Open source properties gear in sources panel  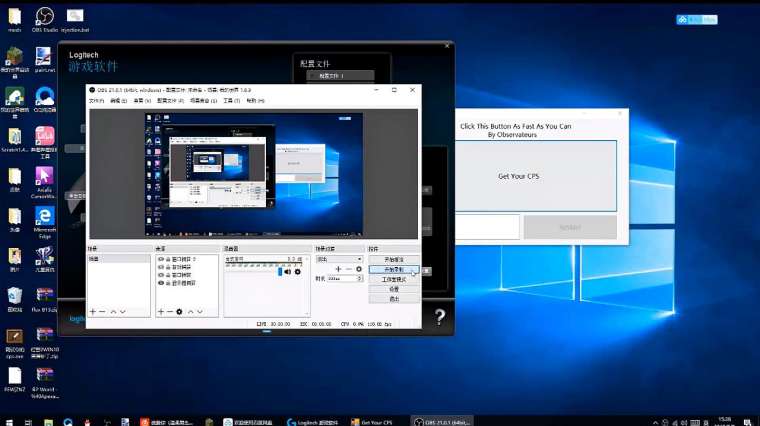(179, 312)
